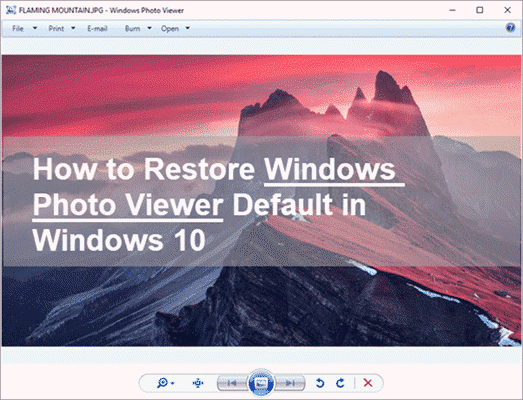
Task: Play the slide show
Action: pos(261,383)
